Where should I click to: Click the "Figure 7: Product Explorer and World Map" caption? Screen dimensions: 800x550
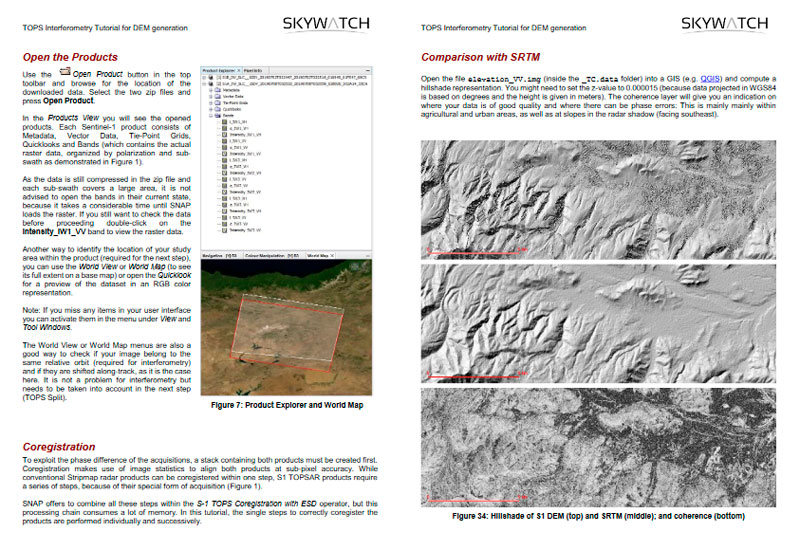pos(287,405)
